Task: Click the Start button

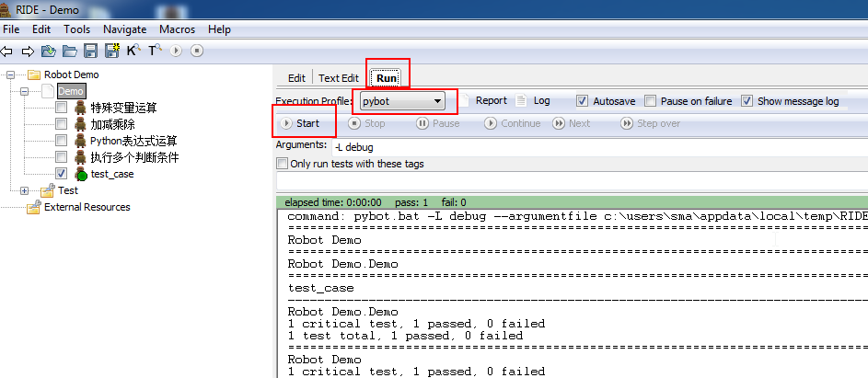Action: pyautogui.click(x=301, y=123)
